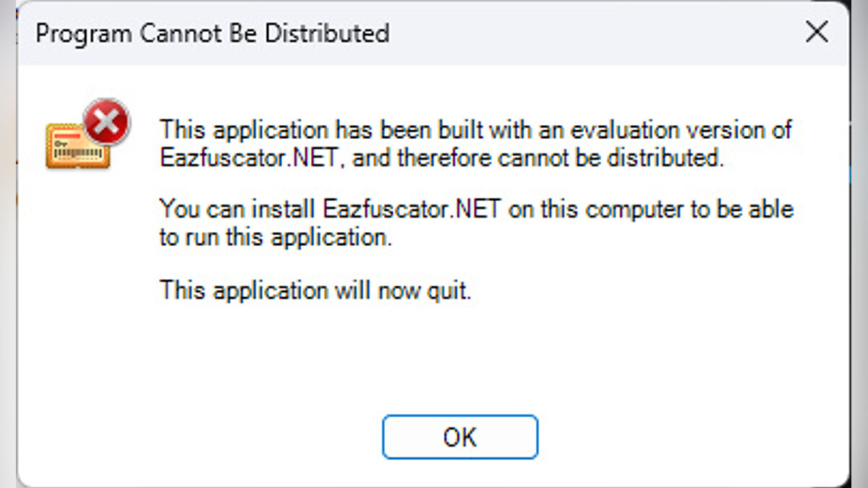Screen dimensions: 868x488
Task: Close the Program Cannot Be Distributed dialog
Action: point(817,33)
